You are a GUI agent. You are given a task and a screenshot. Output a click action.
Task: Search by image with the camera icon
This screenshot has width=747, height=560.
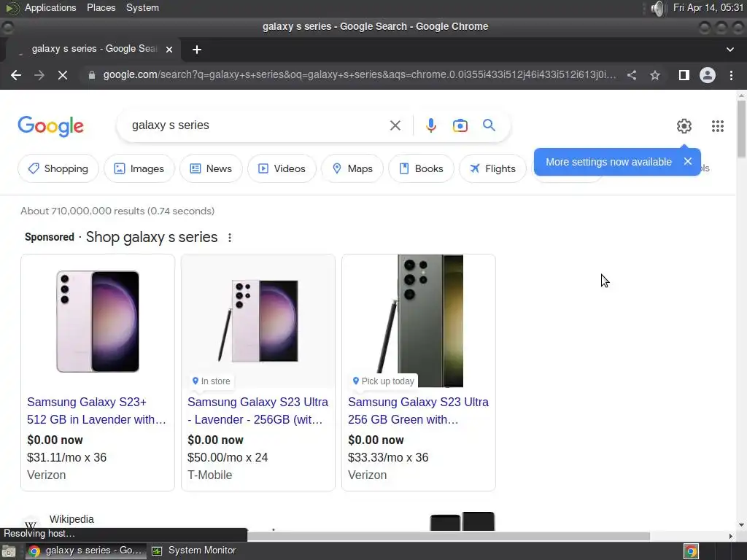tap(460, 125)
